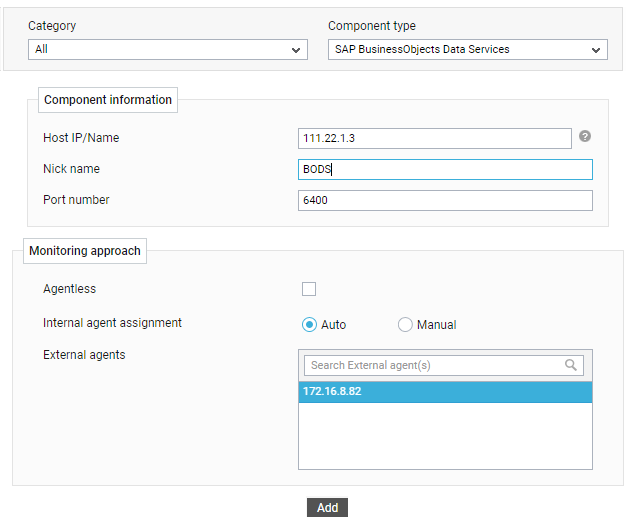
Task: Click the Monitoring approach section header
Action: tap(85, 251)
